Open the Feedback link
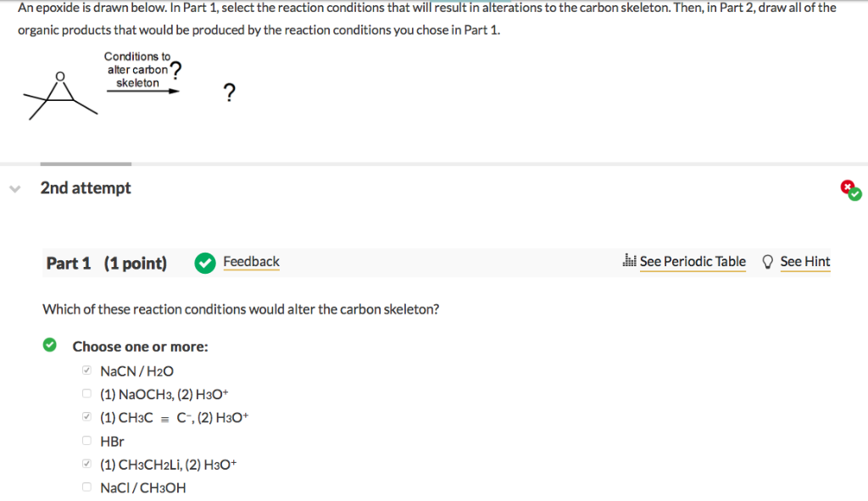This screenshot has height=501, width=868. pos(251,262)
